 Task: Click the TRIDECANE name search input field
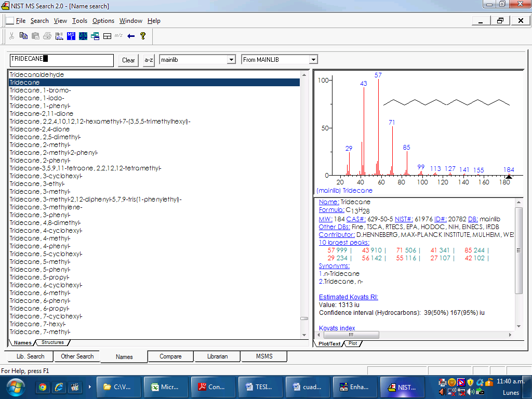62,60
